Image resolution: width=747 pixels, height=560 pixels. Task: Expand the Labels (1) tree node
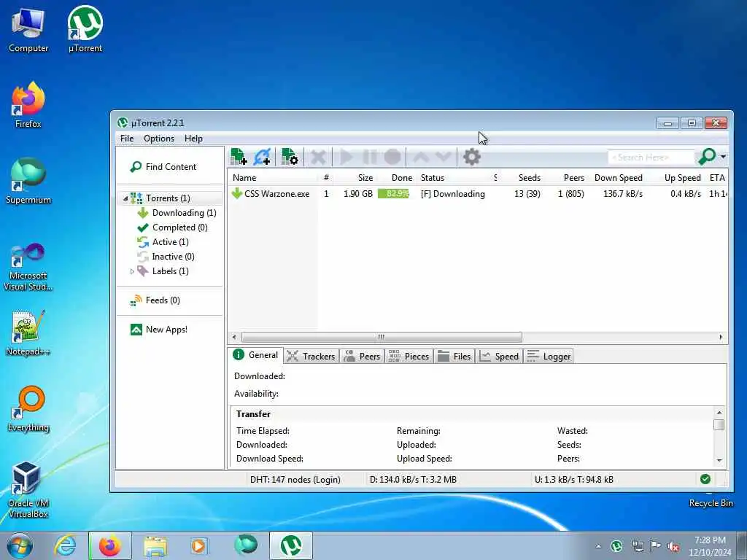132,271
